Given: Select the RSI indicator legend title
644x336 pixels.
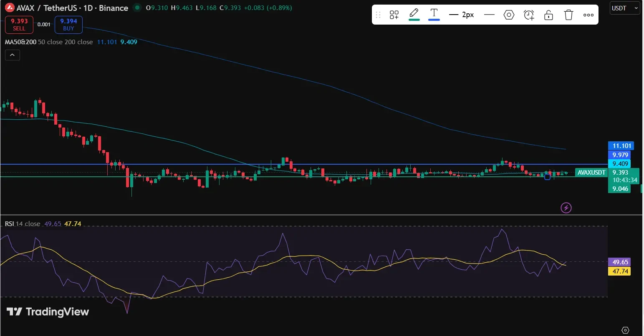Looking at the screenshot, I should (x=9, y=224).
